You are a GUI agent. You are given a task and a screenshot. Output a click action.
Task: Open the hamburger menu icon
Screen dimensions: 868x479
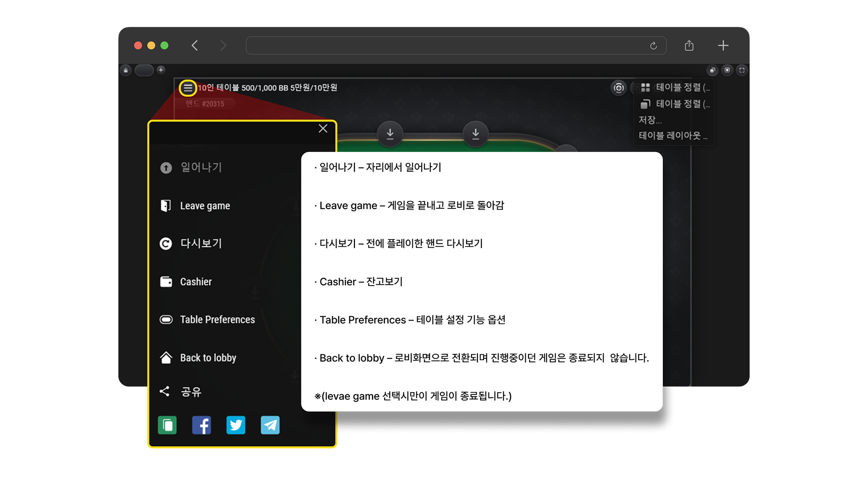click(x=188, y=88)
